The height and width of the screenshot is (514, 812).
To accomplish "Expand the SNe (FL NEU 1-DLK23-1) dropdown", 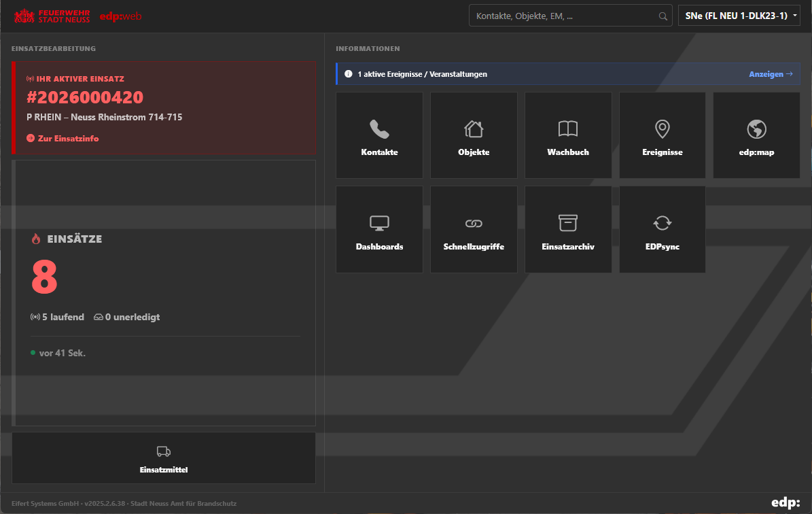I will click(739, 16).
